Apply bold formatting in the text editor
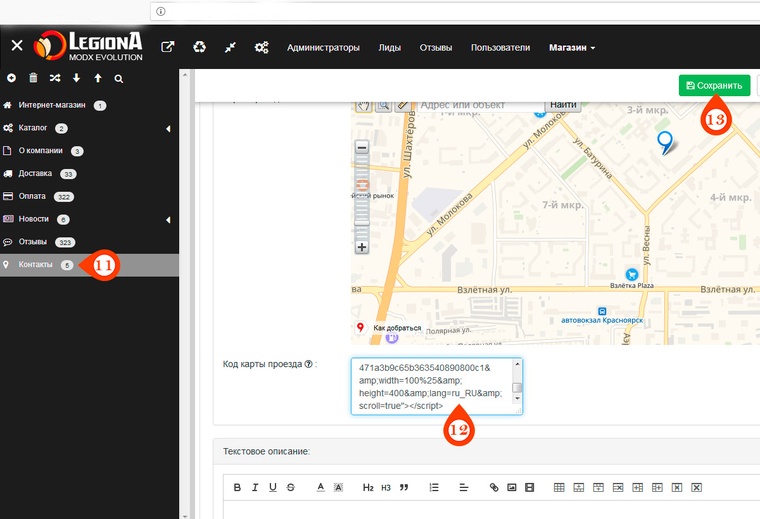 (x=237, y=487)
